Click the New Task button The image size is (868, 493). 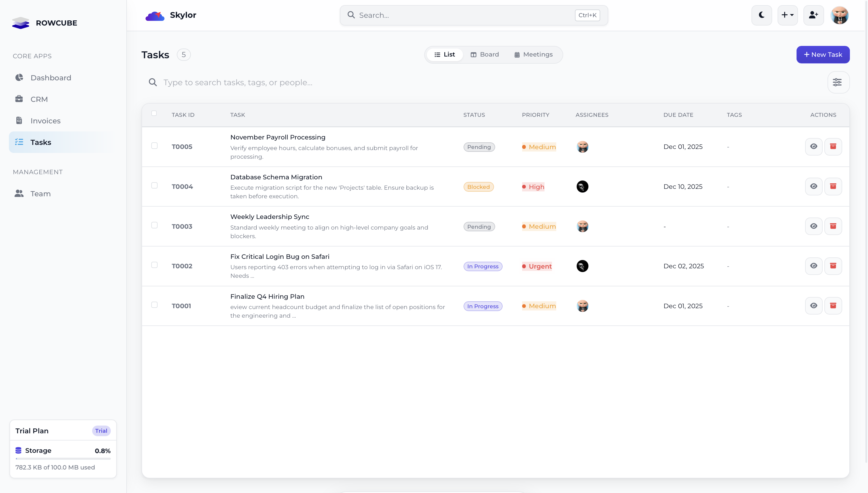point(823,55)
